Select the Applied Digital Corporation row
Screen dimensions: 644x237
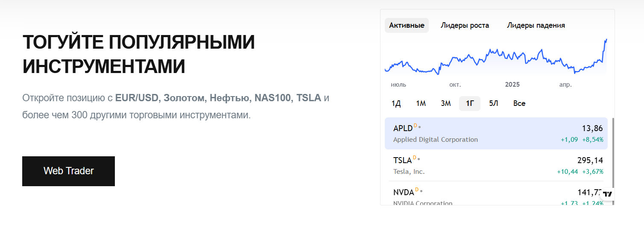(x=496, y=133)
